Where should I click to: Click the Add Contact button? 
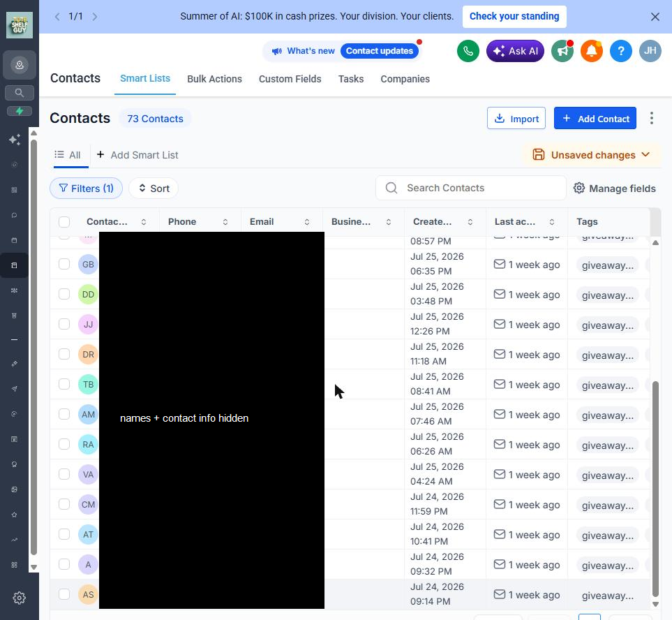(x=595, y=118)
